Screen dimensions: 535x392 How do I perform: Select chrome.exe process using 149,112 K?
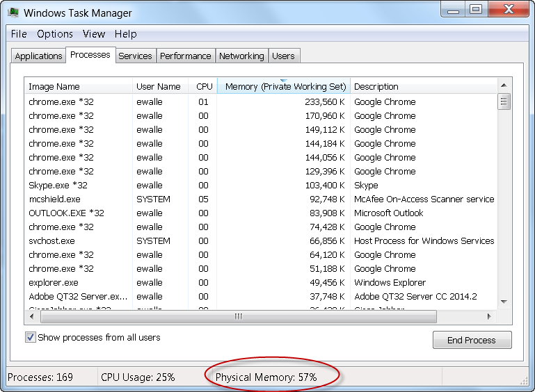point(261,130)
